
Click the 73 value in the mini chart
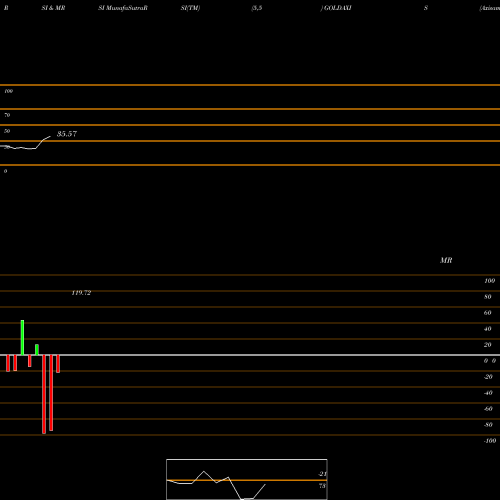click(x=322, y=486)
